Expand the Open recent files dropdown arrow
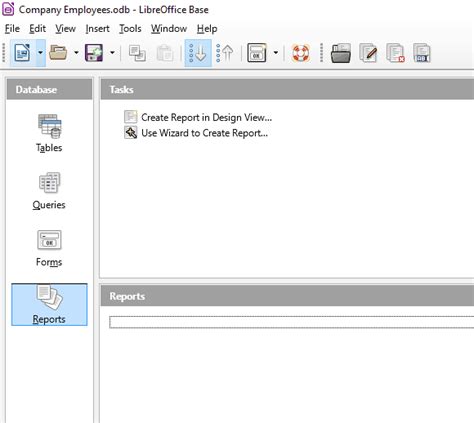 (76, 53)
